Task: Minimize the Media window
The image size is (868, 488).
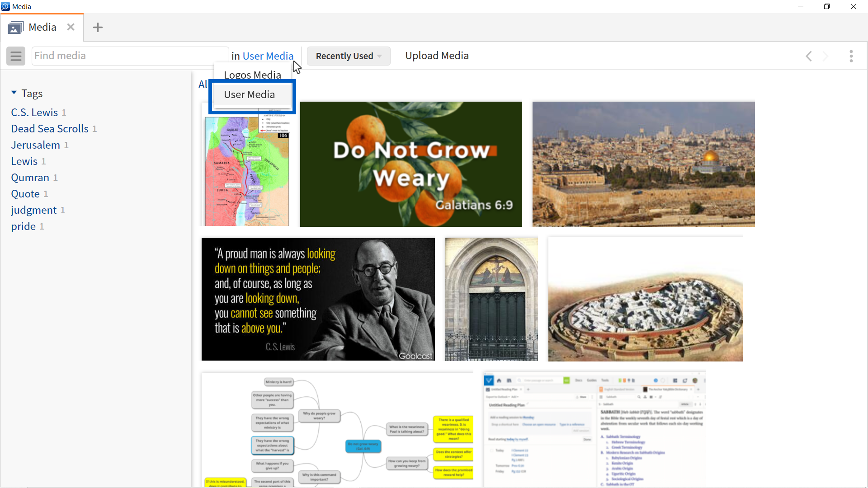Action: point(801,6)
